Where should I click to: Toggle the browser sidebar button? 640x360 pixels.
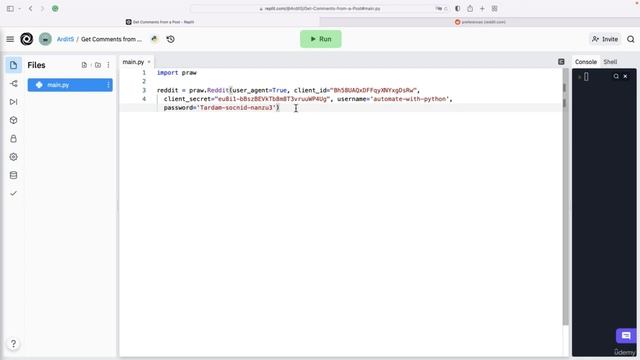click(x=10, y=9)
